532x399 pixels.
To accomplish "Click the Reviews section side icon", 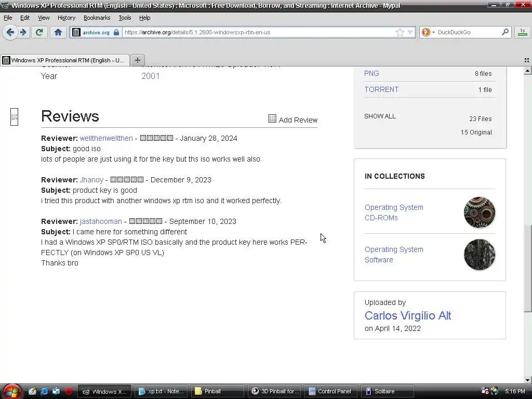I will tap(14, 117).
